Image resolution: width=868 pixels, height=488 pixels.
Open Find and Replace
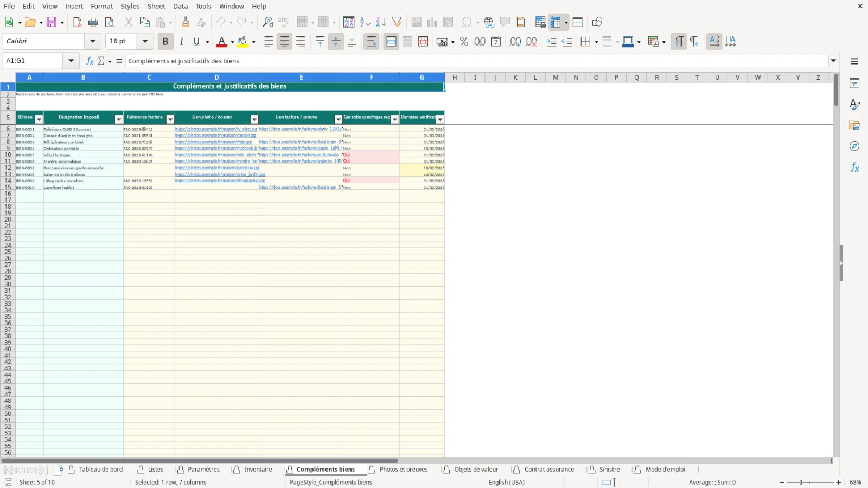click(267, 22)
